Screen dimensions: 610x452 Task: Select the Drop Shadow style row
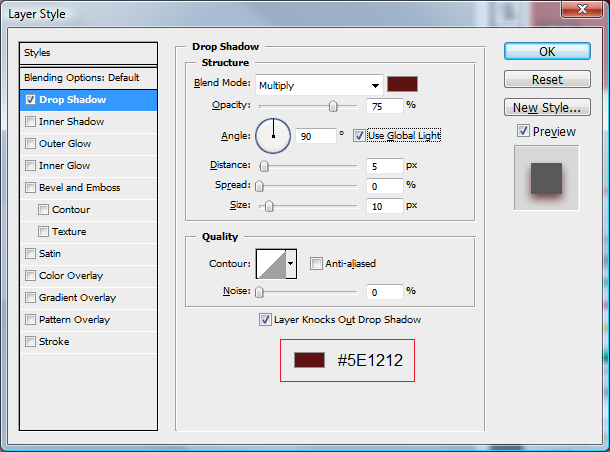tap(88, 100)
